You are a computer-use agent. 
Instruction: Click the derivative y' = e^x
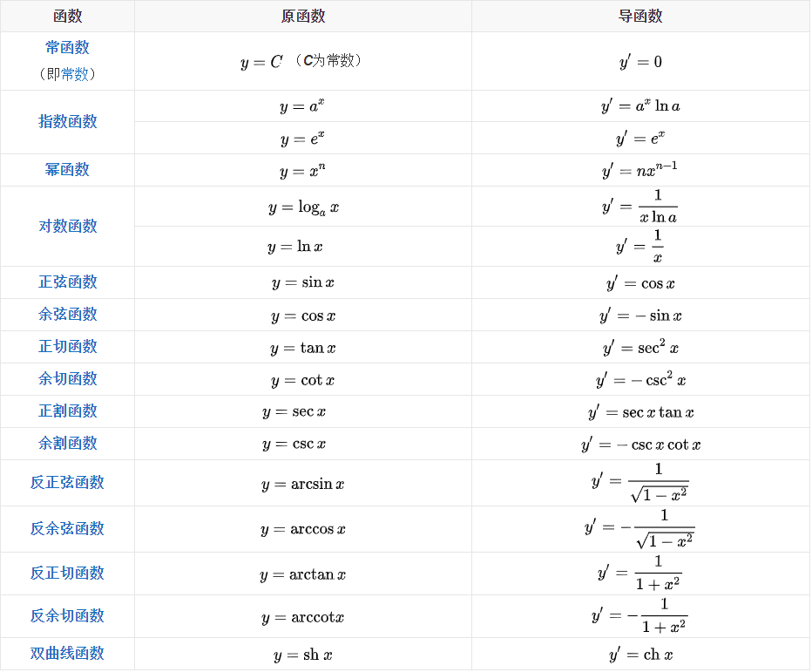640,139
